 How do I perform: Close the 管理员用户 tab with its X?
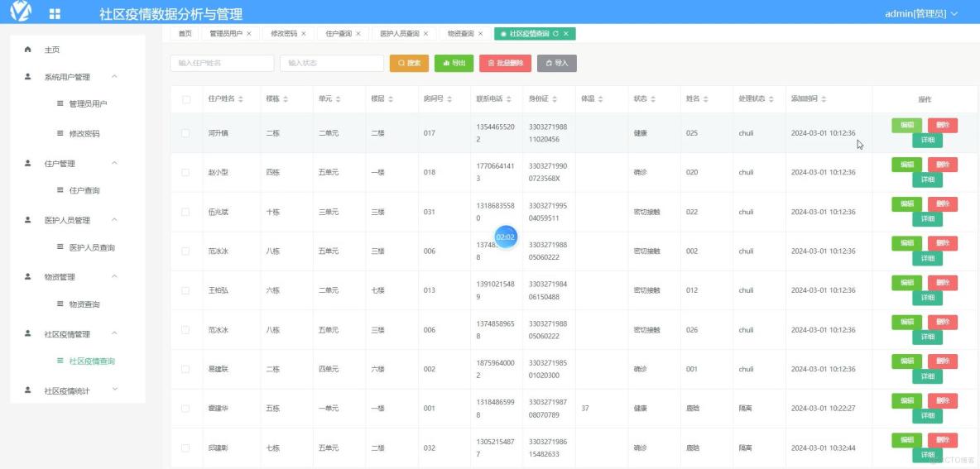[249, 34]
